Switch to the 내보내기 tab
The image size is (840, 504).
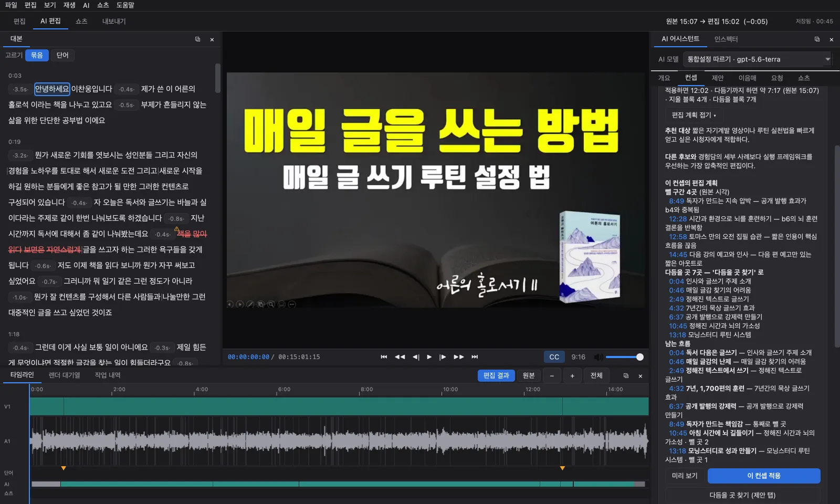pyautogui.click(x=114, y=22)
